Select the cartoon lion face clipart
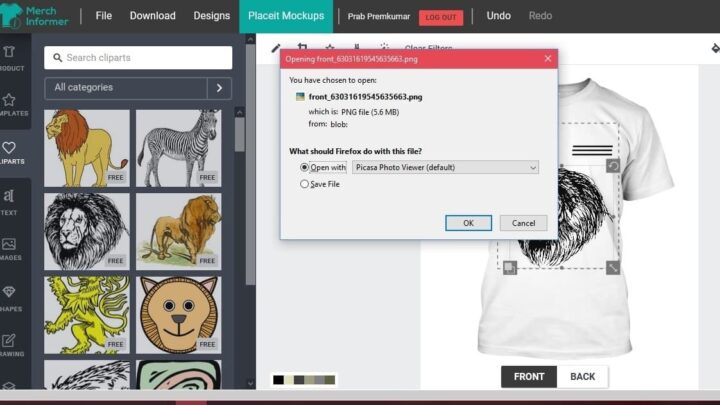This screenshot has height=405, width=720. click(x=179, y=315)
